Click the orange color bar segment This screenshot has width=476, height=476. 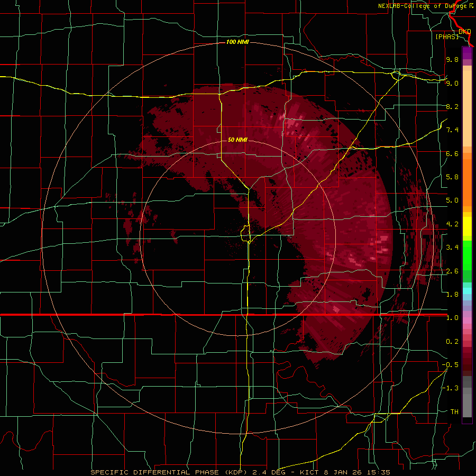click(x=467, y=182)
